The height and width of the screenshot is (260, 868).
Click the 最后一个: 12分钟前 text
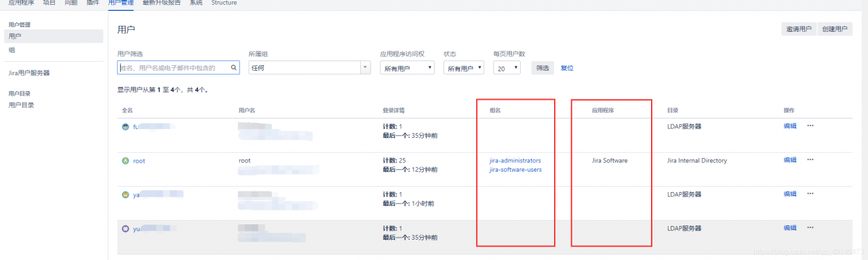pos(410,170)
